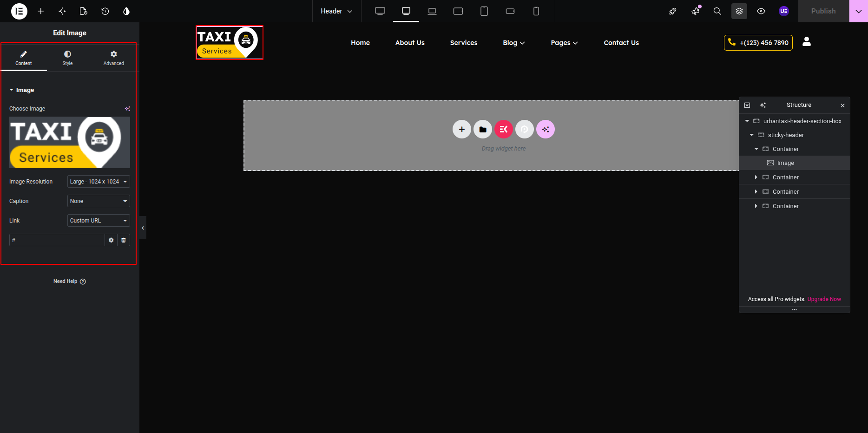Collapse the editor panel side arrow
Viewport: 868px width, 433px height.
click(x=143, y=228)
